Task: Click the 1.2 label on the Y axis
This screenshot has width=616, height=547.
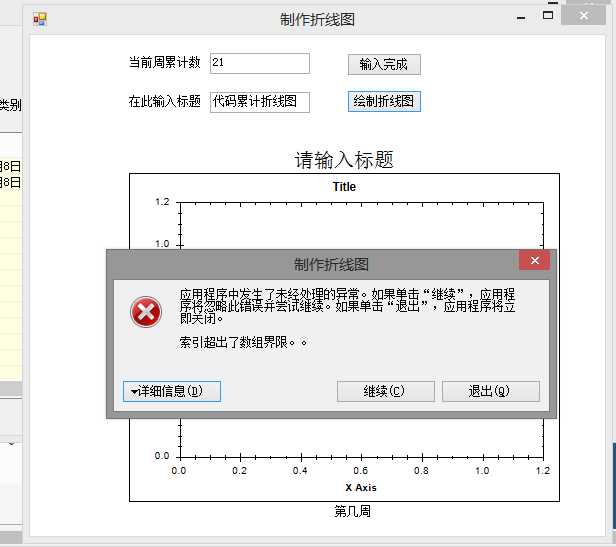Action: [162, 202]
